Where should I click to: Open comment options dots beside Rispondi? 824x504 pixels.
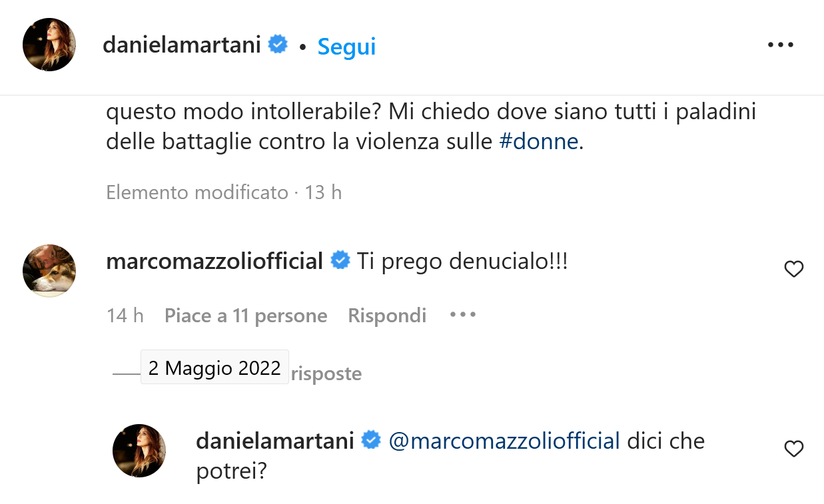462,315
